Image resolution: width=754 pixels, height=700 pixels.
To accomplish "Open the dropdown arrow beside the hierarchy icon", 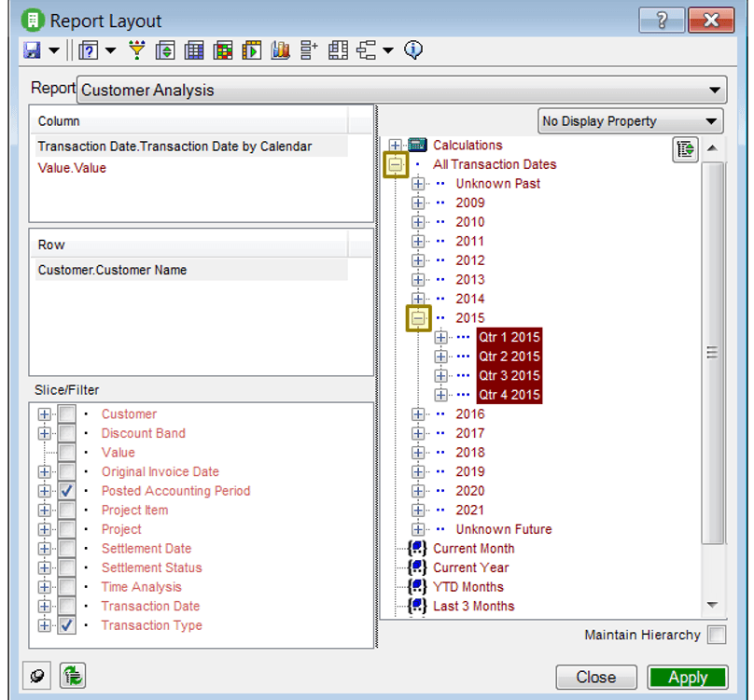I will 388,50.
